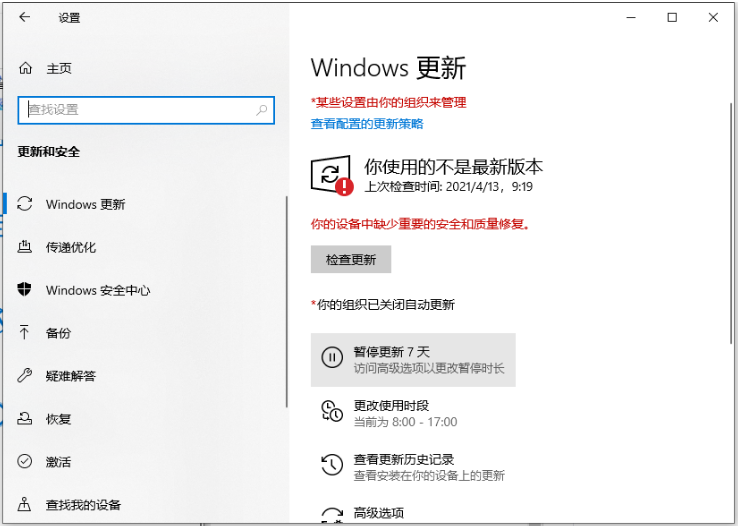Click the text 你使用的不是最新版本
The height and width of the screenshot is (526, 738).
tap(453, 167)
